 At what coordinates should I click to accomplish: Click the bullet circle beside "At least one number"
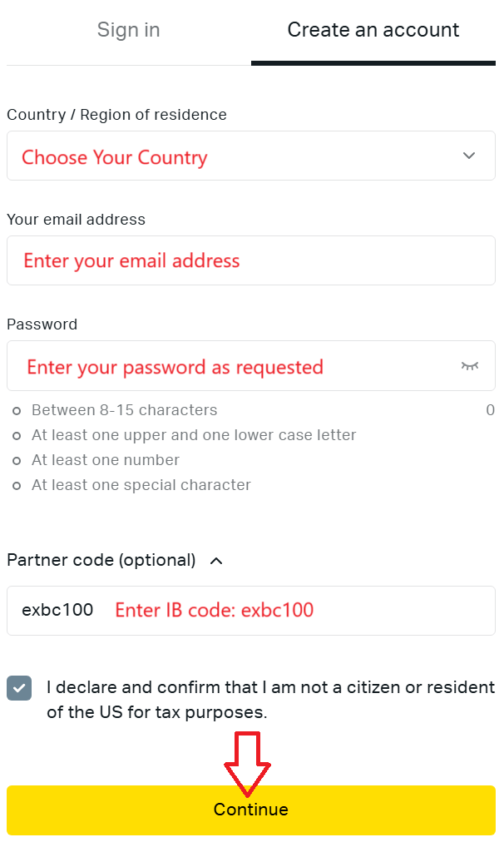click(17, 461)
